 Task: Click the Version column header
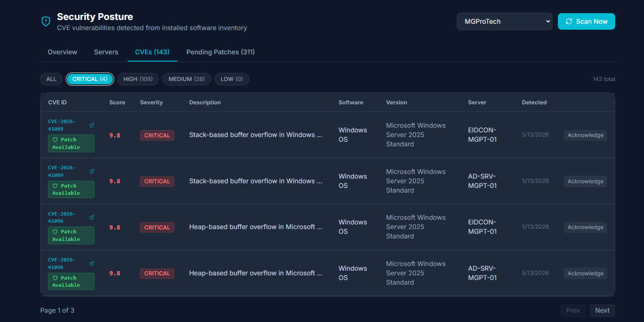click(x=397, y=102)
